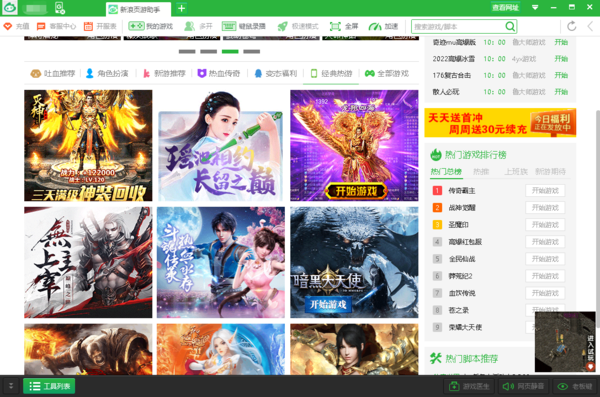Click 开始游戏 for 血饮传说
This screenshot has width=600, height=397.
tap(545, 293)
